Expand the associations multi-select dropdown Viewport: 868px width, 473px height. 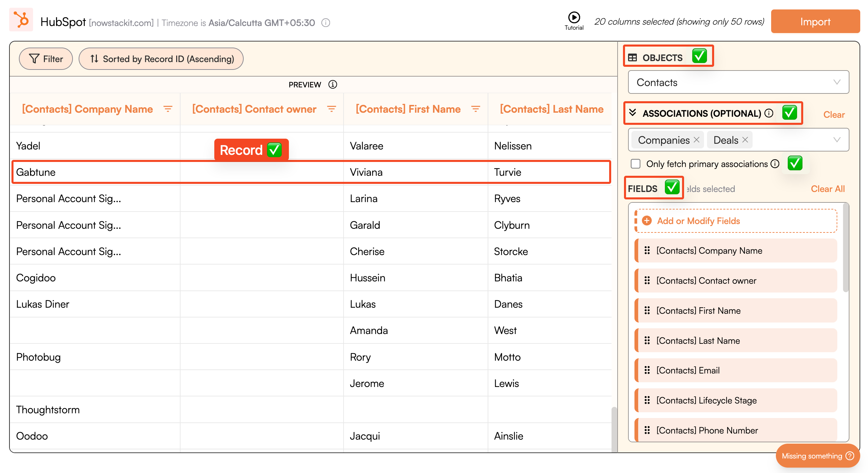837,140
